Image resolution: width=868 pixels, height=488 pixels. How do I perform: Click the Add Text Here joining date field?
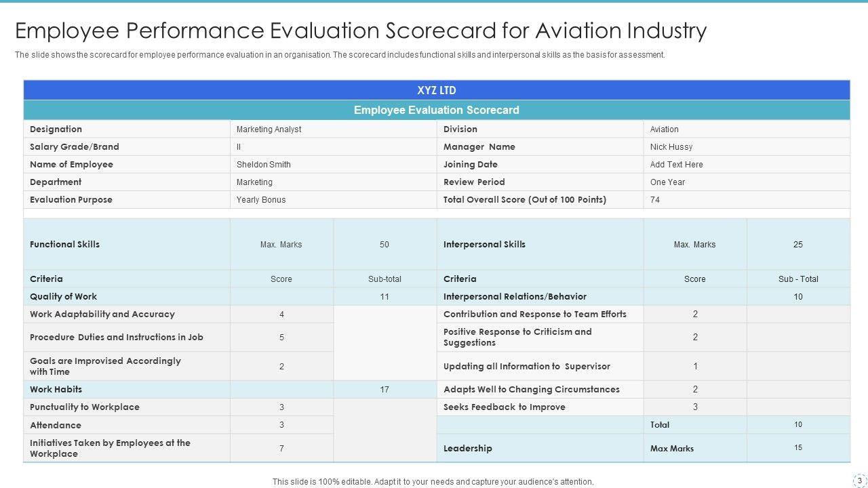coord(676,165)
